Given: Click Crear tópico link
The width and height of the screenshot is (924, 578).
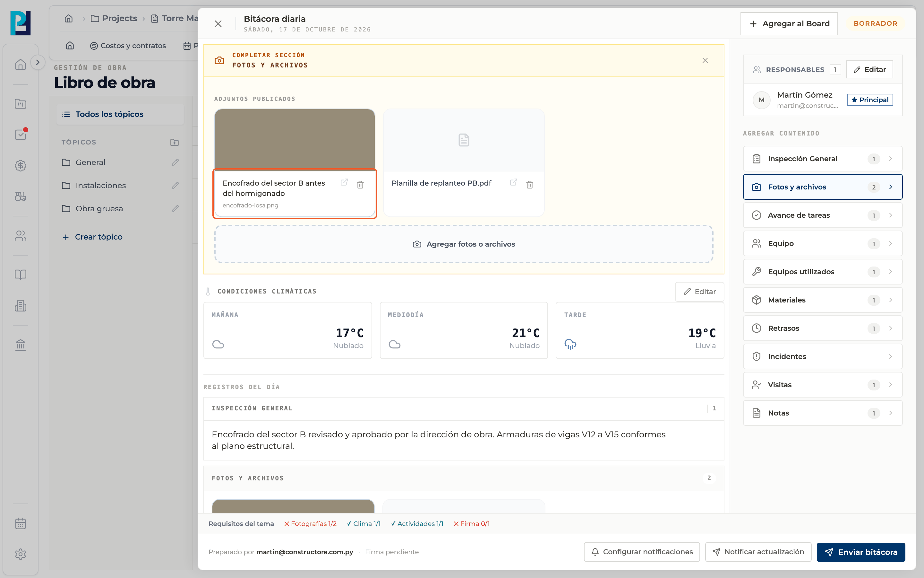Looking at the screenshot, I should (x=92, y=237).
